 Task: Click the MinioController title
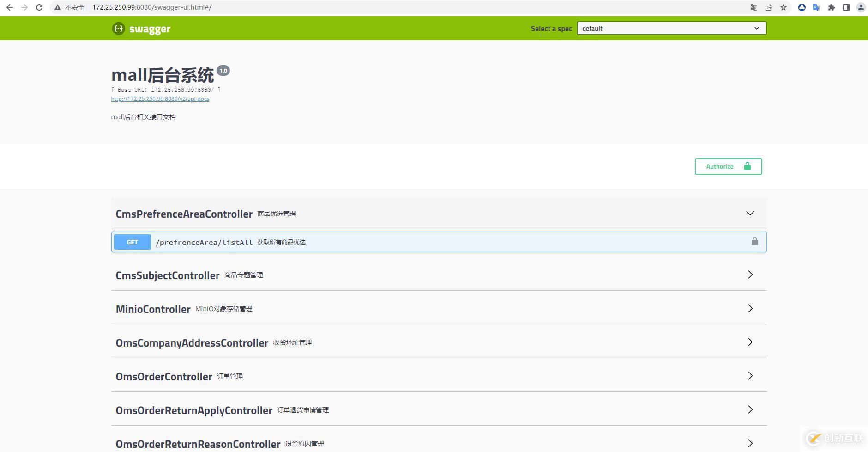pos(153,309)
